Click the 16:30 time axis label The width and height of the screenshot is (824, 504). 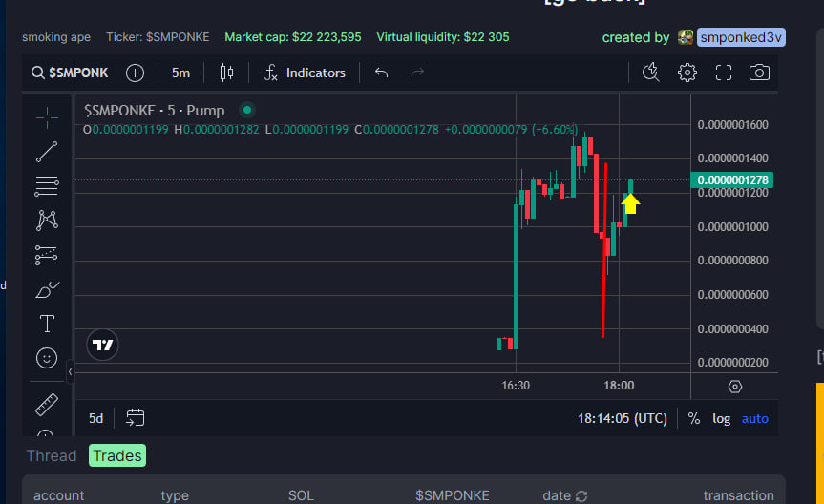click(x=516, y=386)
